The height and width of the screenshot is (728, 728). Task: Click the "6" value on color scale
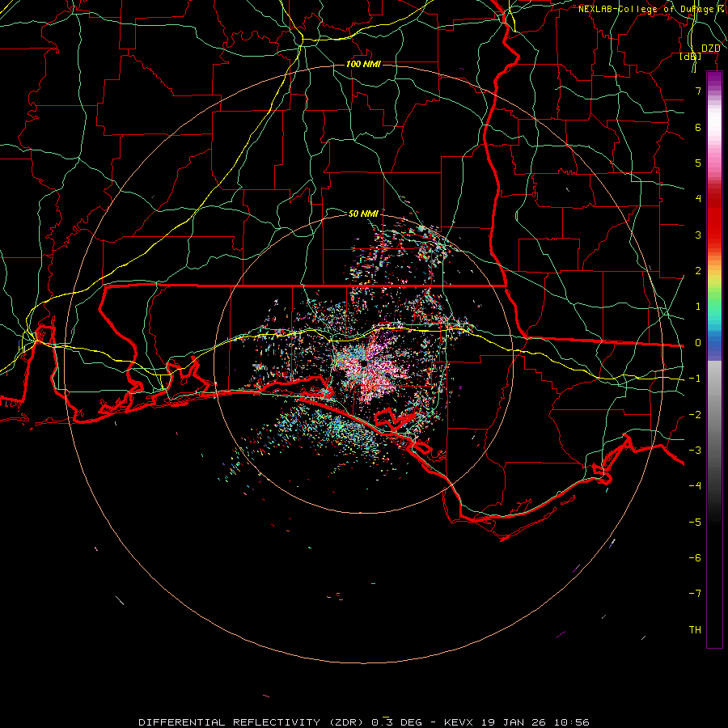(698, 127)
